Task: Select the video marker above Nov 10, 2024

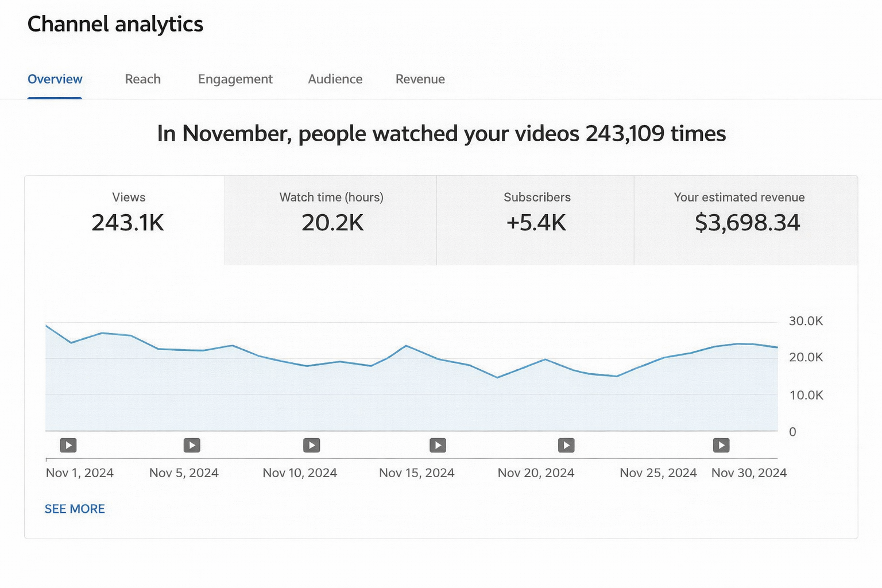Action: [312, 445]
